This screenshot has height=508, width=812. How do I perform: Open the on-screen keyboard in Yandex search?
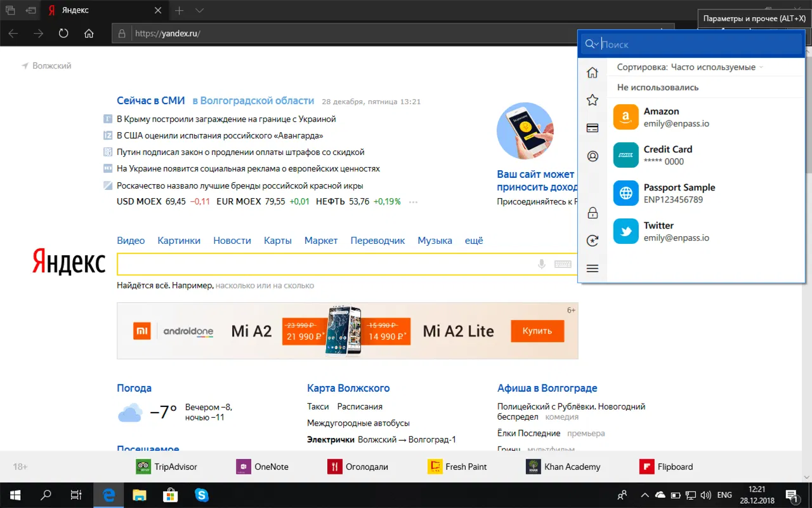tap(563, 264)
